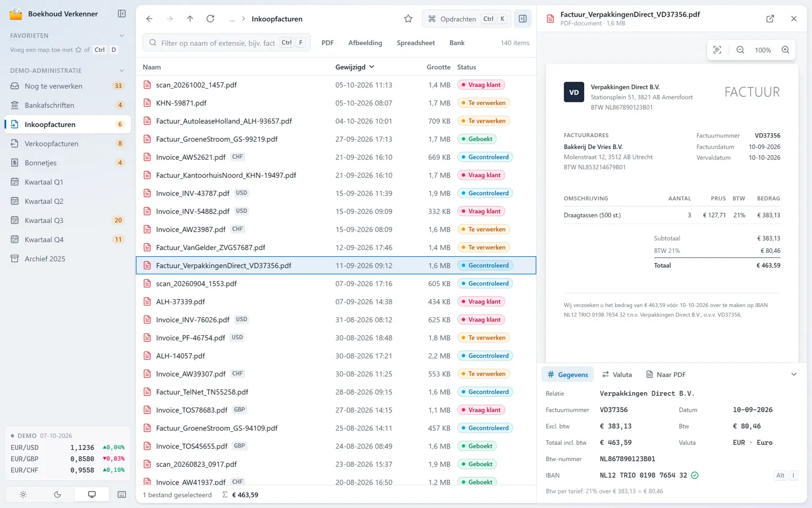The width and height of the screenshot is (812, 508).
Task: Click the text-scan icon in preview toolbar
Action: 717,50
